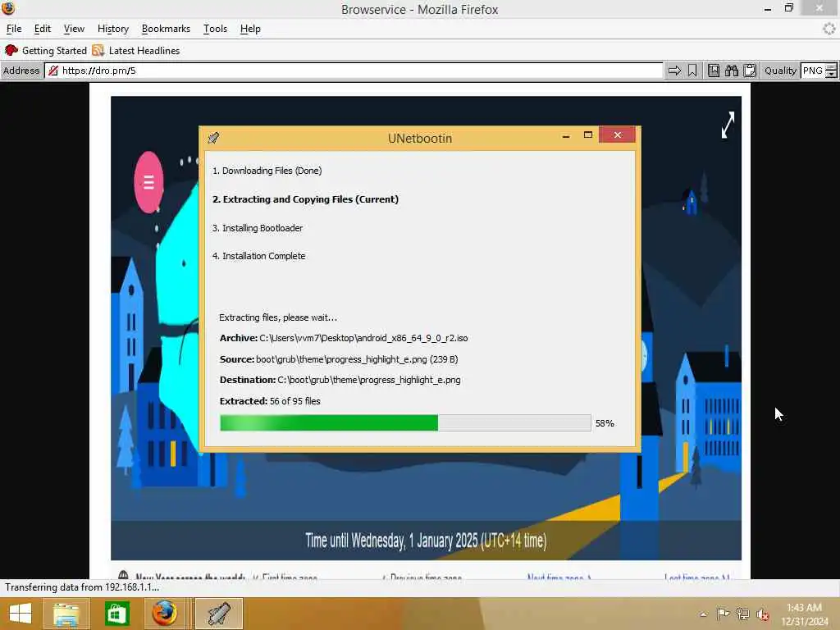Click the Source line progress_highlight_e.png (239 B)

click(339, 359)
